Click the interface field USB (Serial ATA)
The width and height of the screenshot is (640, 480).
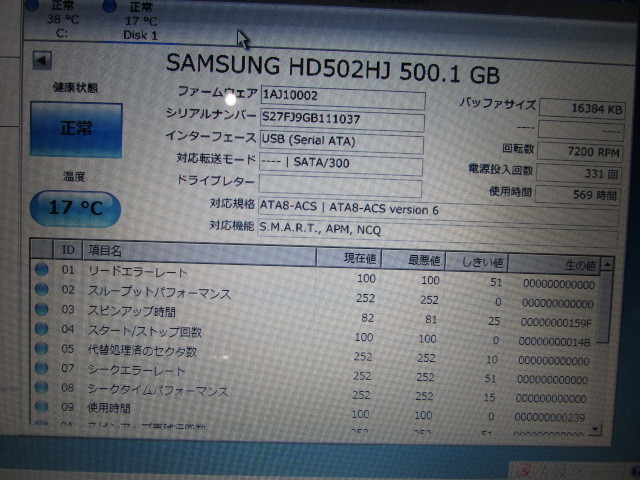pyautogui.click(x=342, y=142)
